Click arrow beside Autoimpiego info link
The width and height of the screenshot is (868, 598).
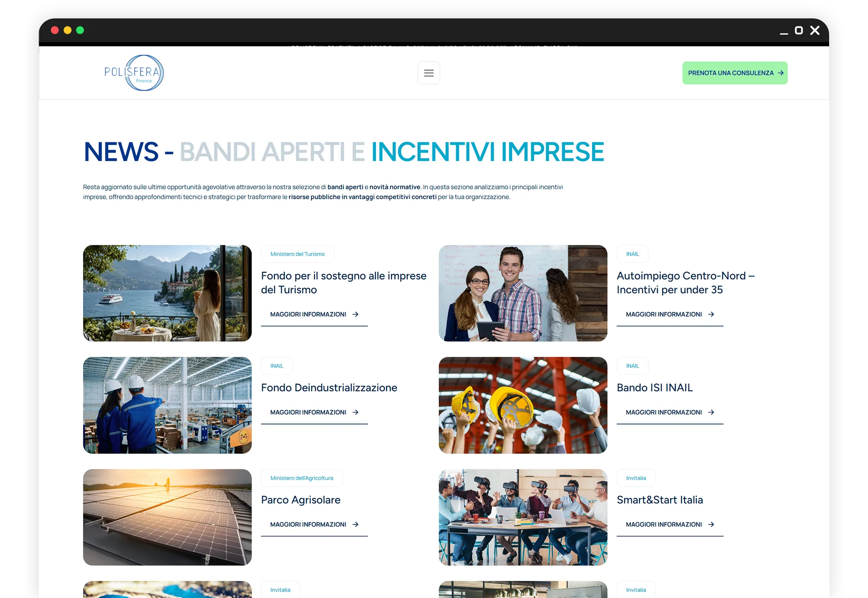pos(711,315)
